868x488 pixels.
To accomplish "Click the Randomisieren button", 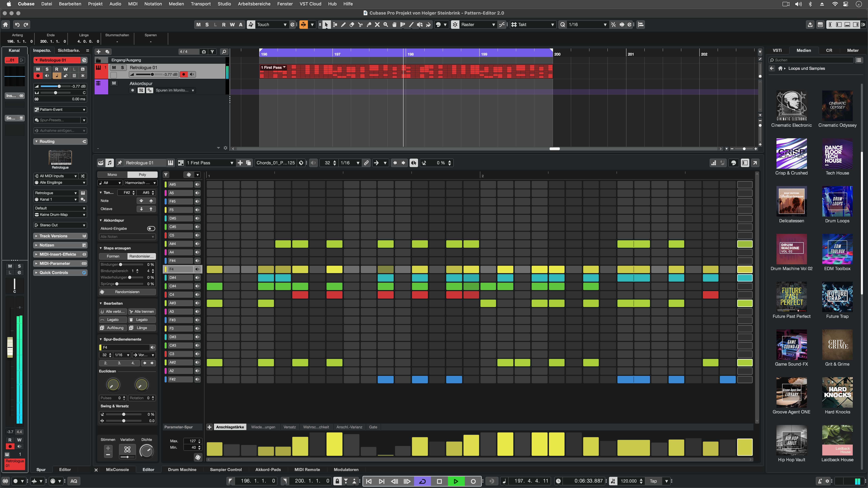I will click(x=127, y=292).
